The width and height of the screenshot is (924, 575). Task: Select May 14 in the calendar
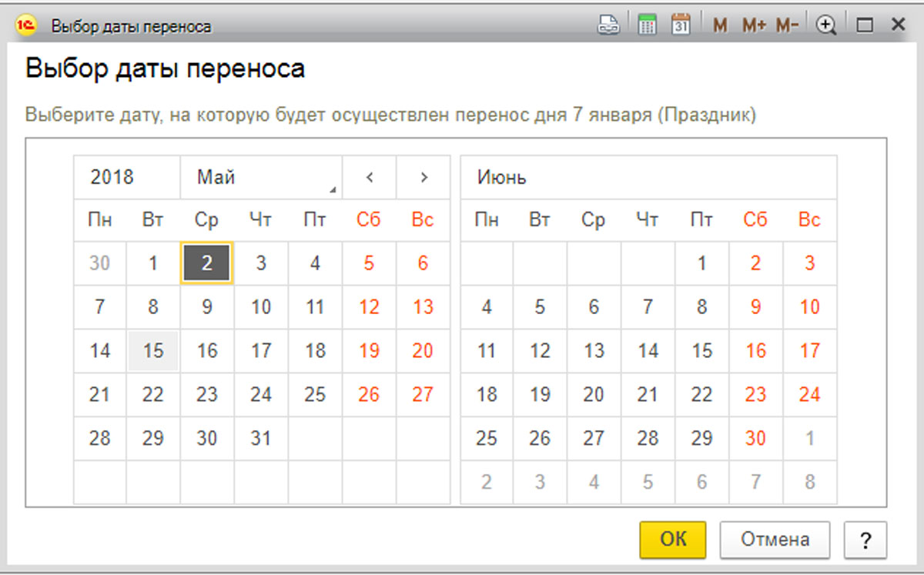click(99, 351)
